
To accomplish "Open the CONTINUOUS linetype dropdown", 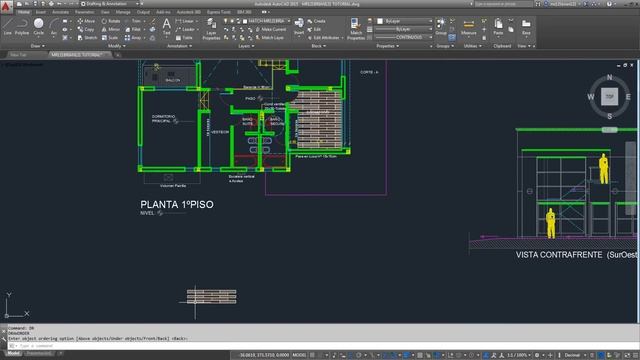I will (404, 37).
